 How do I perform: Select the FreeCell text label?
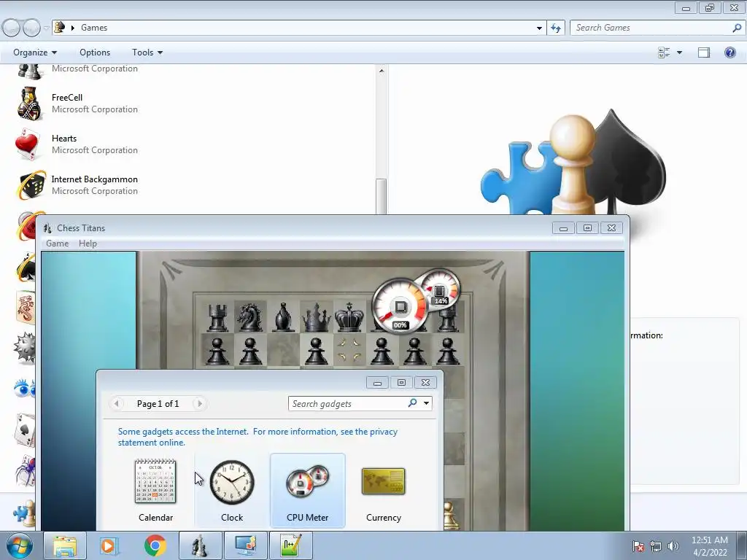(x=67, y=98)
